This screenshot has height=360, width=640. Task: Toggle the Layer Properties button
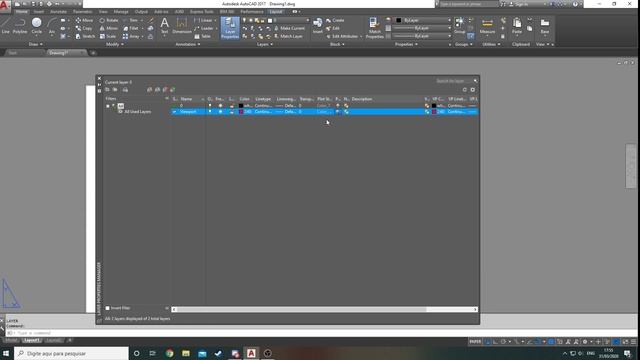(x=230, y=28)
